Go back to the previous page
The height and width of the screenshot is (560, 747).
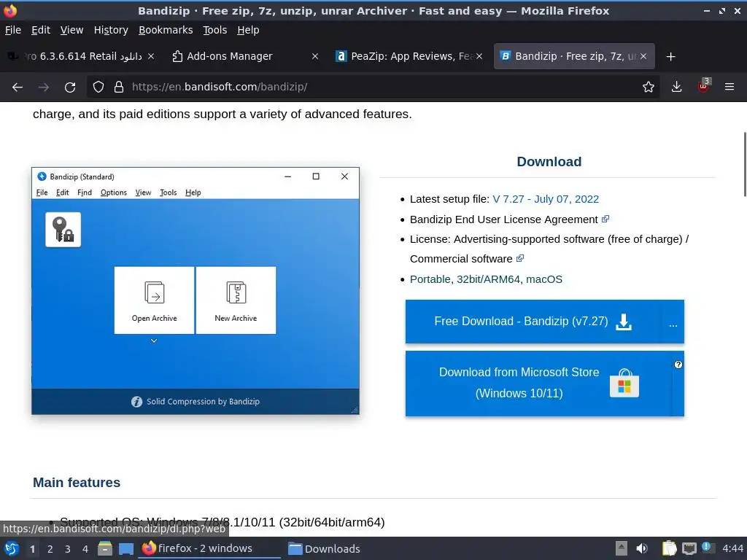tap(18, 87)
